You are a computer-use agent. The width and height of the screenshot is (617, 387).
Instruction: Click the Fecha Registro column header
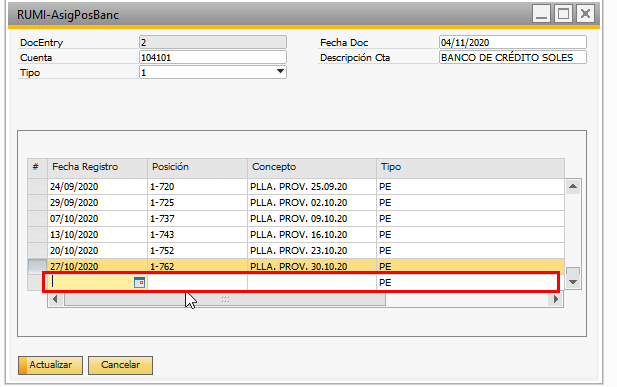tap(97, 167)
